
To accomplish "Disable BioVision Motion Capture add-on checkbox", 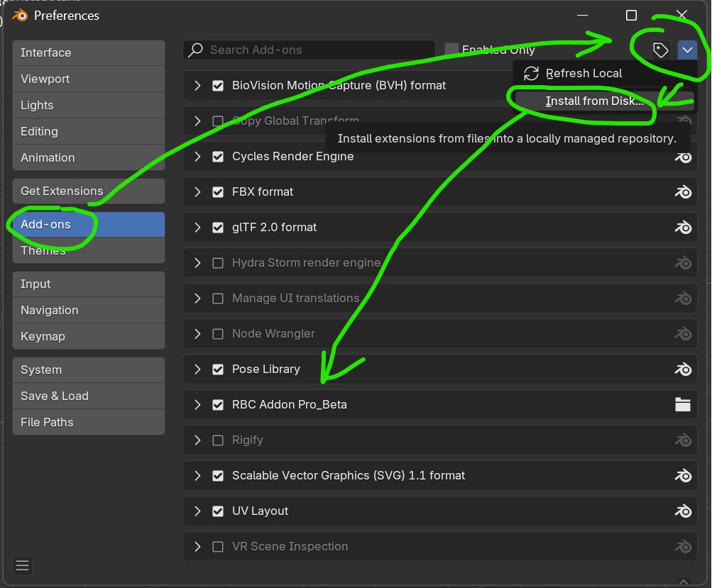I will (218, 86).
